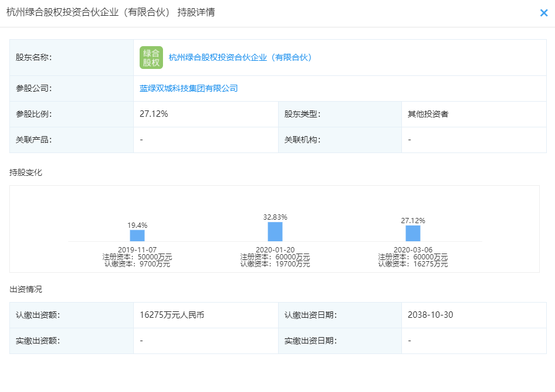Screen dimensions: 555x392
Task: Close the 持股详情 dialog
Action: (x=544, y=13)
